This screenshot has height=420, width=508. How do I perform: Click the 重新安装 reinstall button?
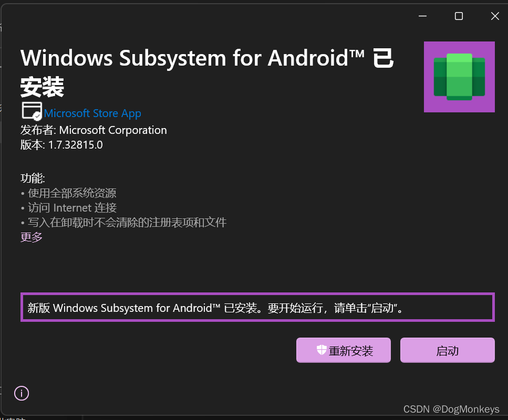(344, 350)
